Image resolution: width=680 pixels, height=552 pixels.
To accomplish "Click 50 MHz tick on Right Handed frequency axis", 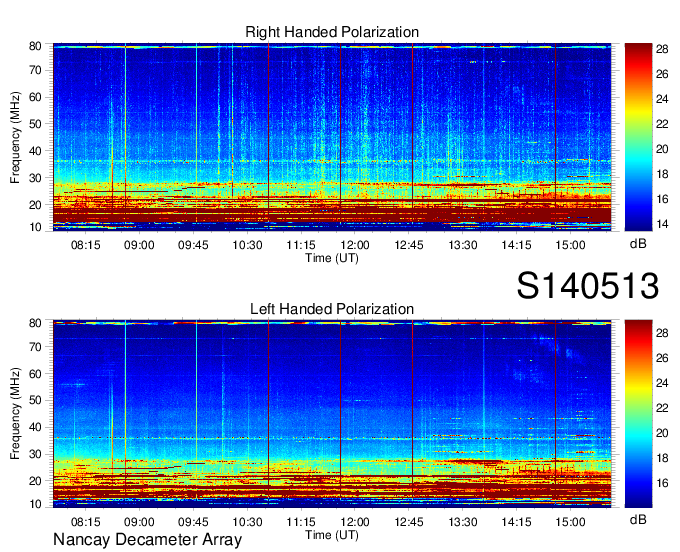I will tap(35, 124).
